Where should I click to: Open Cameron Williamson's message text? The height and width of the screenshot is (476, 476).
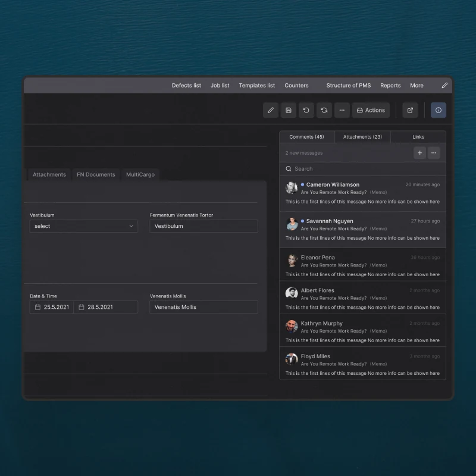click(x=362, y=202)
